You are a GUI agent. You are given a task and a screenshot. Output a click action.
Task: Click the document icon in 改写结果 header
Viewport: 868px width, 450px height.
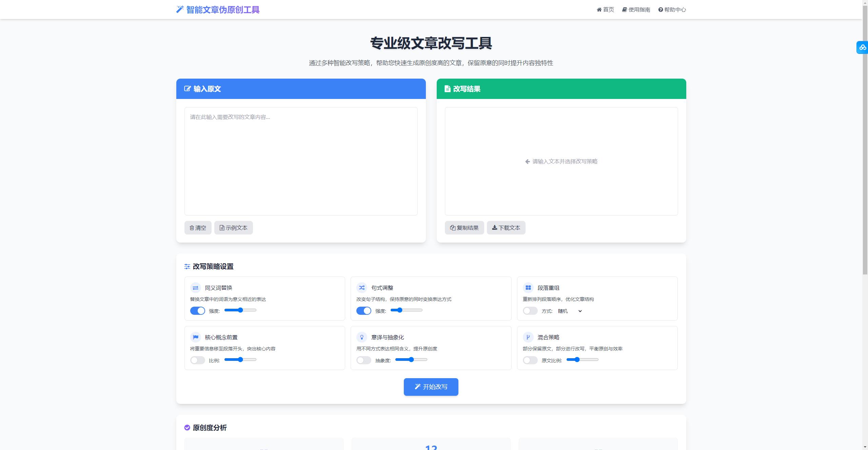coord(447,88)
